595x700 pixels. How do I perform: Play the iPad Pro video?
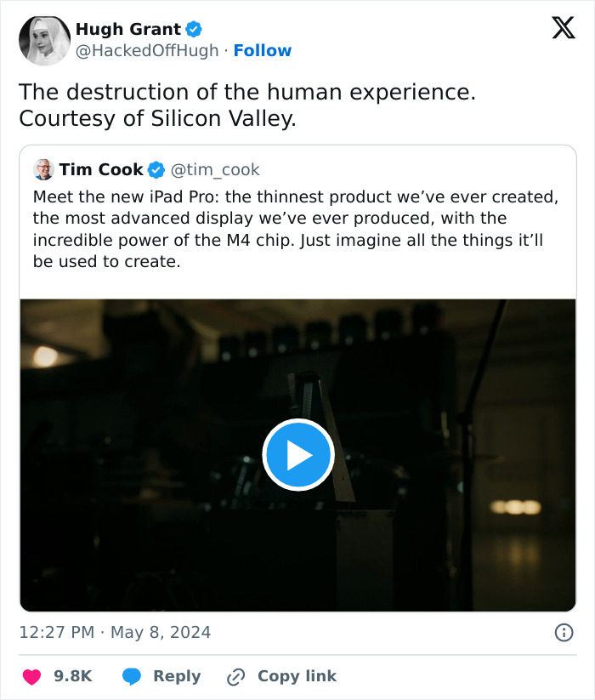tap(297, 455)
